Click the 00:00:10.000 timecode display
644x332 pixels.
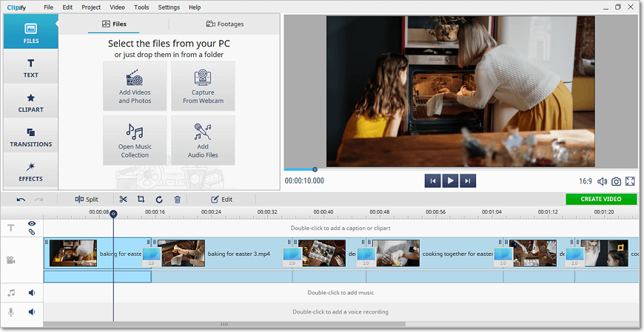[304, 181]
